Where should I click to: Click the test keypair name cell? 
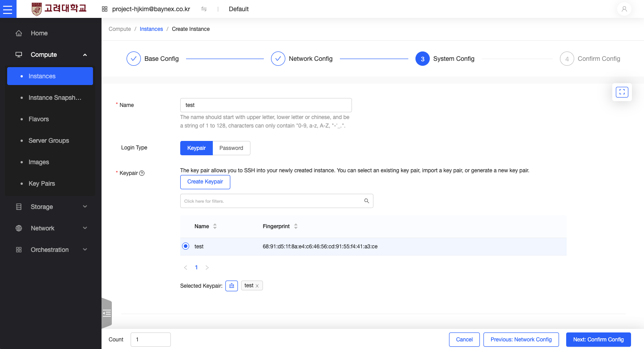[199, 247]
